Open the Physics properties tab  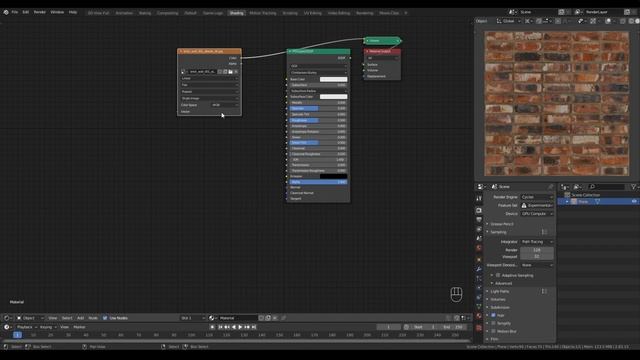point(479,288)
